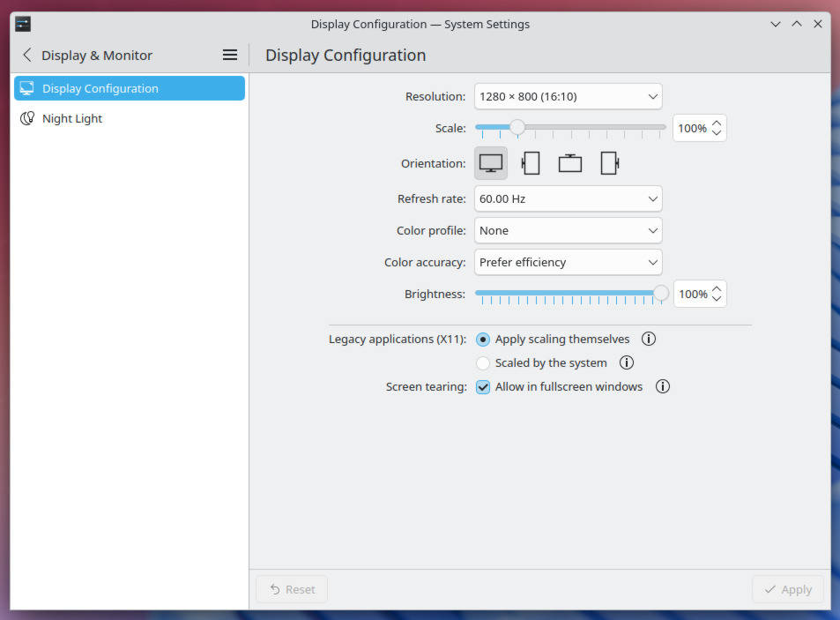
Task: Select flipped landscape orientation icon
Action: [x=569, y=162]
